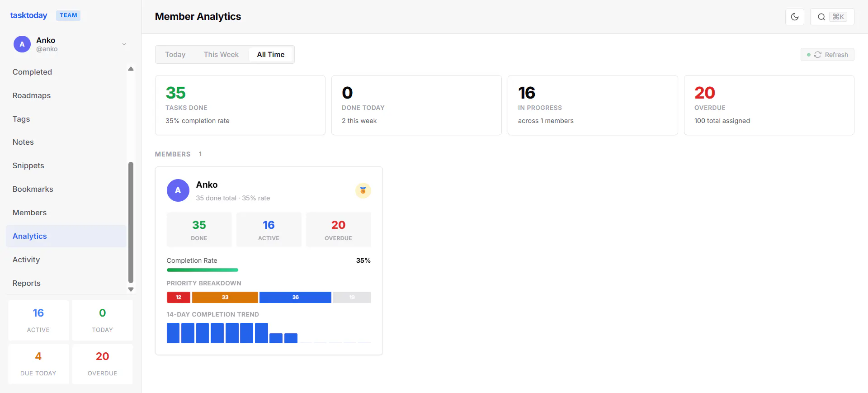
Task: Click the 20 Overdue tile on Anko's card
Action: click(x=338, y=229)
